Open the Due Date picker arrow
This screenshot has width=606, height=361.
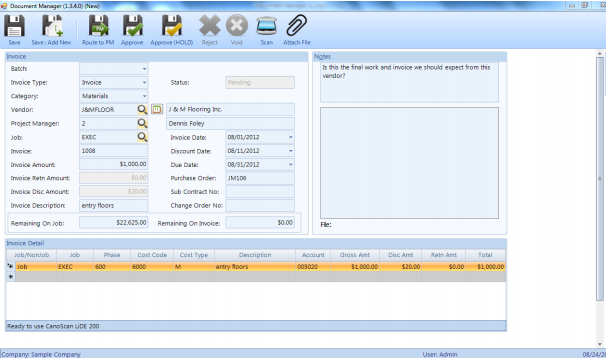291,165
